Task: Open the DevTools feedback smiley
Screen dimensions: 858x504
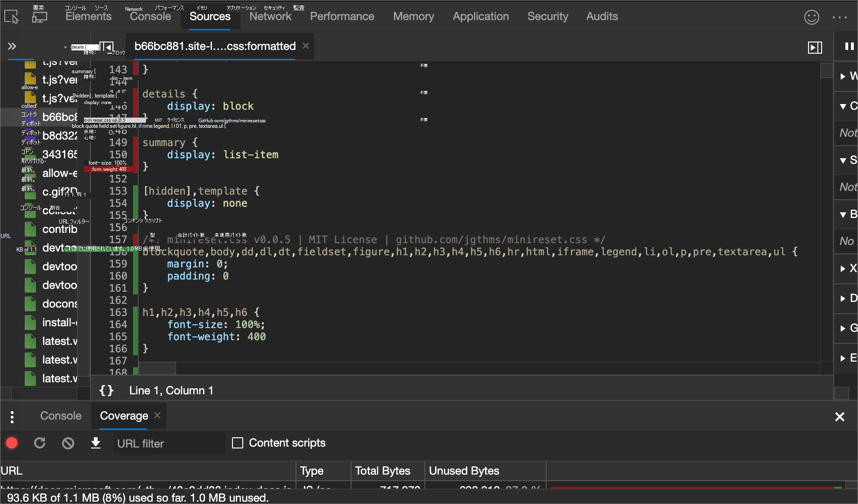Action: [812, 17]
